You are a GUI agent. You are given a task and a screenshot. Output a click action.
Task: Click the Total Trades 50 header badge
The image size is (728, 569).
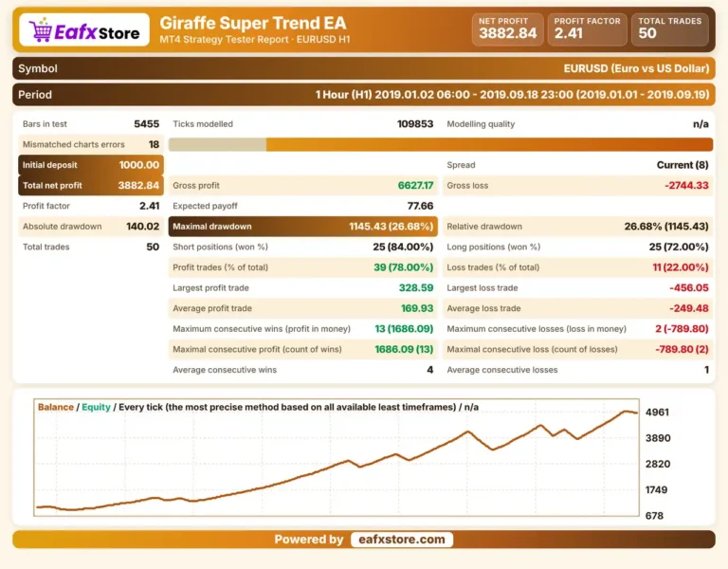click(x=669, y=29)
